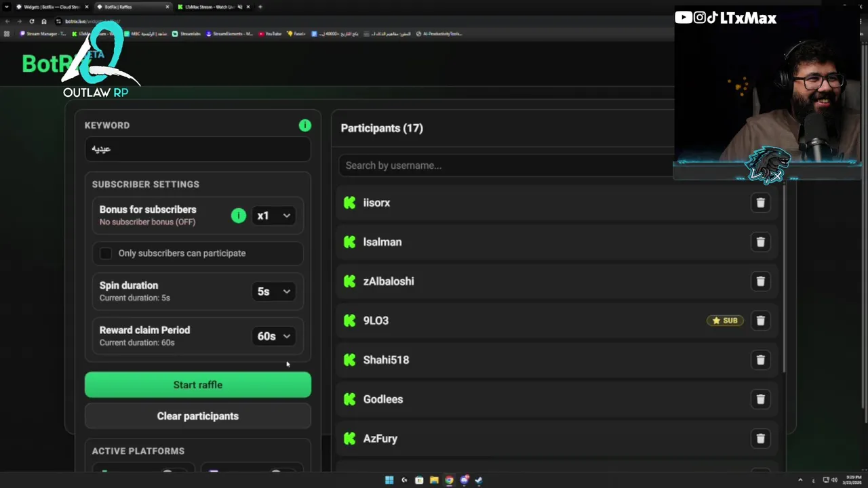Select participant name Isalman
The height and width of the screenshot is (488, 868).
382,242
